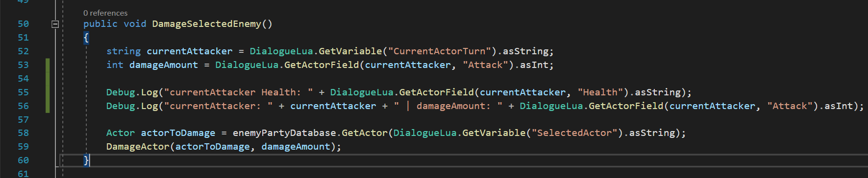This screenshot has height=178, width=868.
Task: Open the "0 references" CodeLens link
Action: (105, 13)
